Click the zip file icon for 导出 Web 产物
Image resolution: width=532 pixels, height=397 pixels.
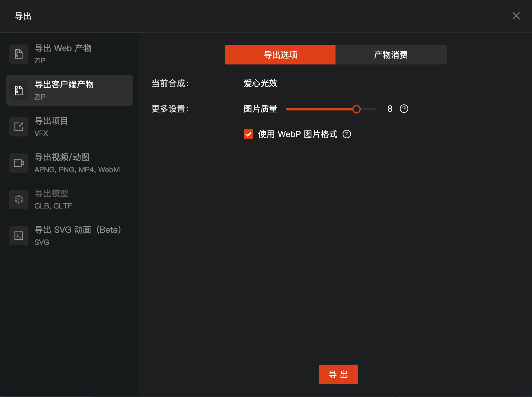tap(19, 54)
